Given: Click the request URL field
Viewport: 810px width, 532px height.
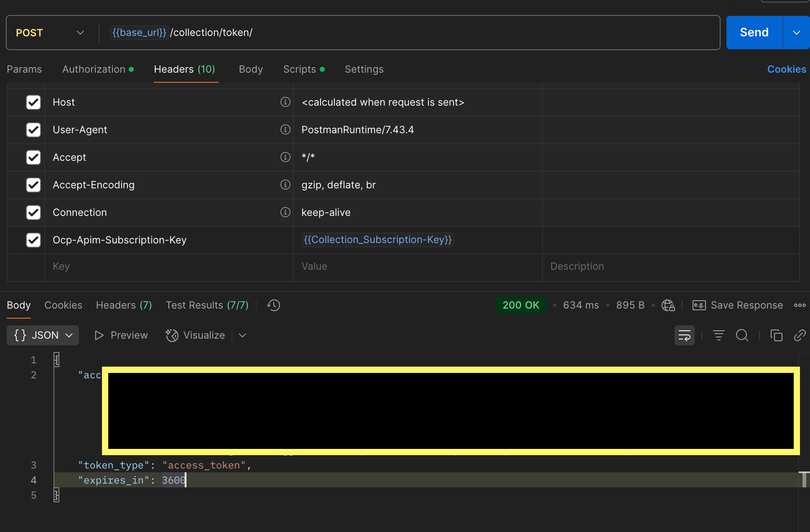Looking at the screenshot, I should [410, 33].
